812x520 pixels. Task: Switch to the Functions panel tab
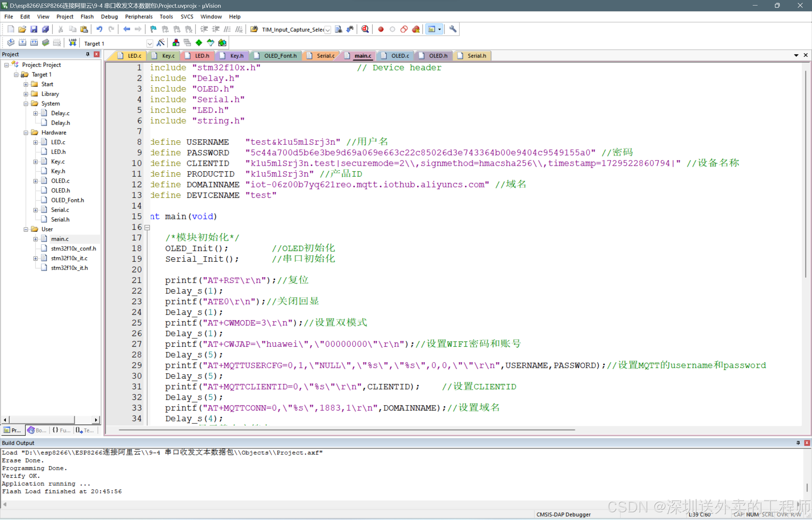click(62, 430)
